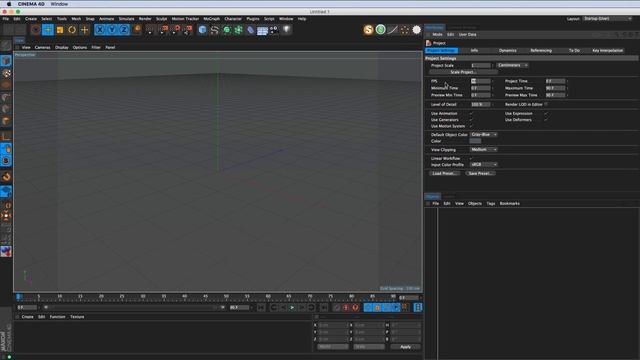Open the MoGraph menu
The width and height of the screenshot is (640, 360).
coord(211,19)
